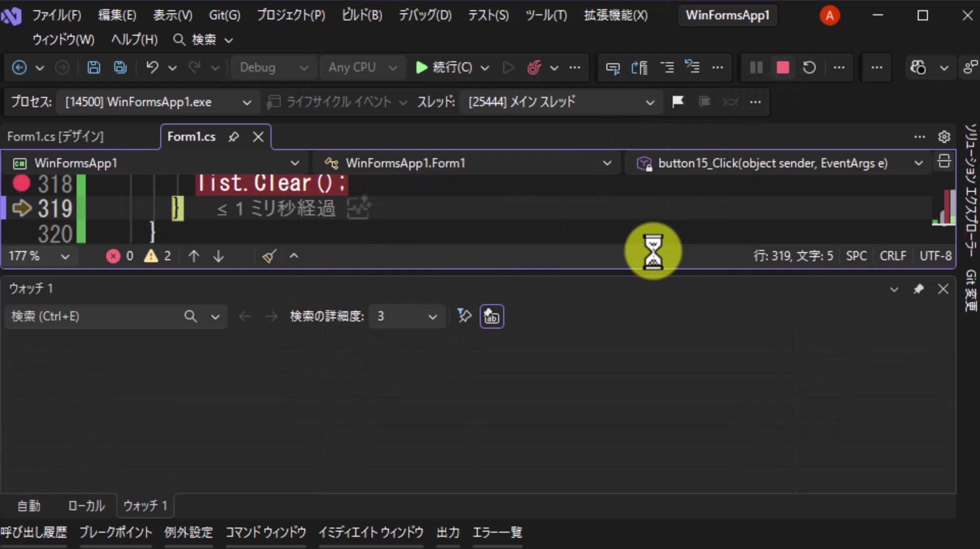Open the エラー一覧 tab
The height and width of the screenshot is (549, 980).
[497, 533]
